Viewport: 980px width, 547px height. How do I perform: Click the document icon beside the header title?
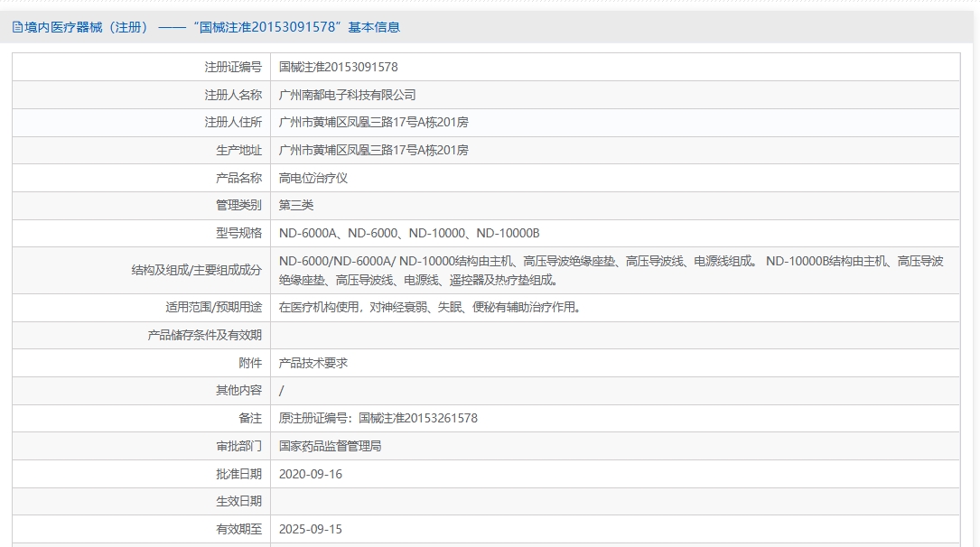[17, 27]
